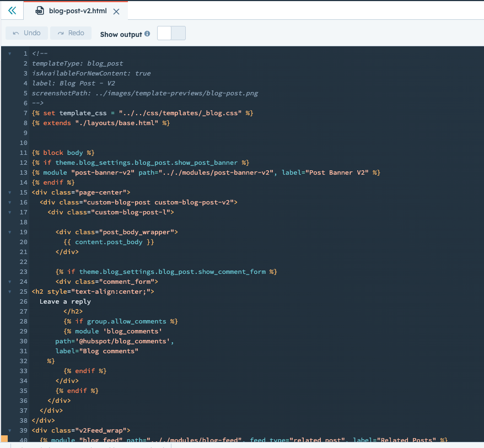Screen dimensions: 484x448
Task: Click the extends "./layouts/base.html" line
Action: click(101, 123)
